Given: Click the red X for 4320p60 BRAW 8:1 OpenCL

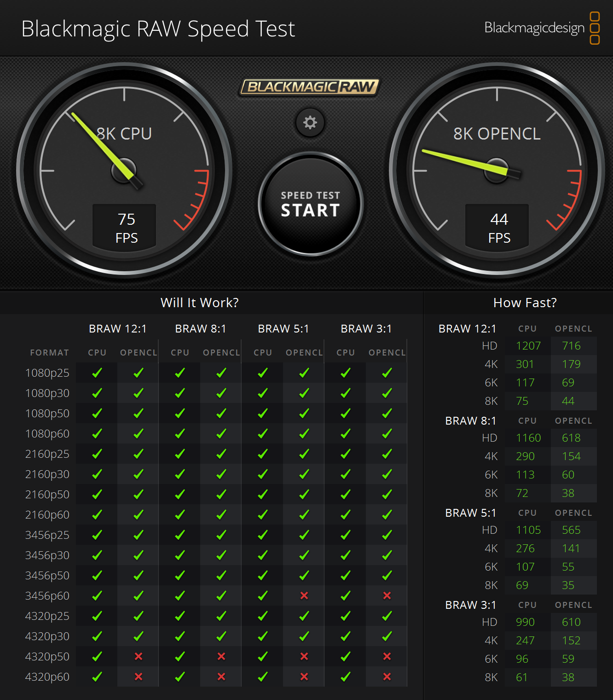Looking at the screenshot, I should click(x=221, y=677).
